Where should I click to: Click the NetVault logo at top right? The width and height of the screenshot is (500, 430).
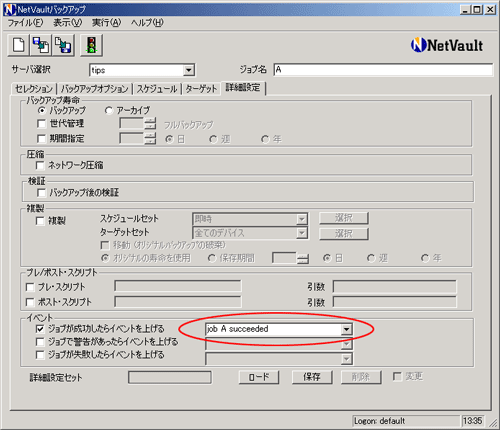pos(447,45)
